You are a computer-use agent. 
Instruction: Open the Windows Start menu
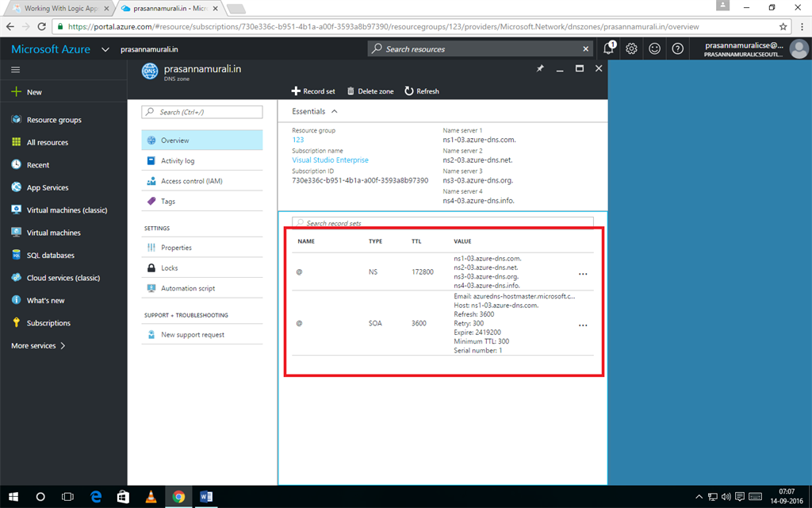coord(13,497)
